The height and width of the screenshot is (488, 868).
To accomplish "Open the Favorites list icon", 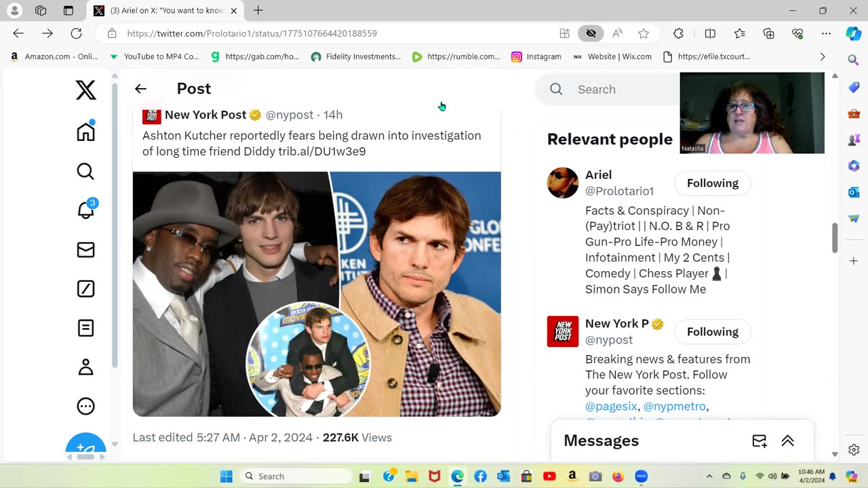I will 740,33.
